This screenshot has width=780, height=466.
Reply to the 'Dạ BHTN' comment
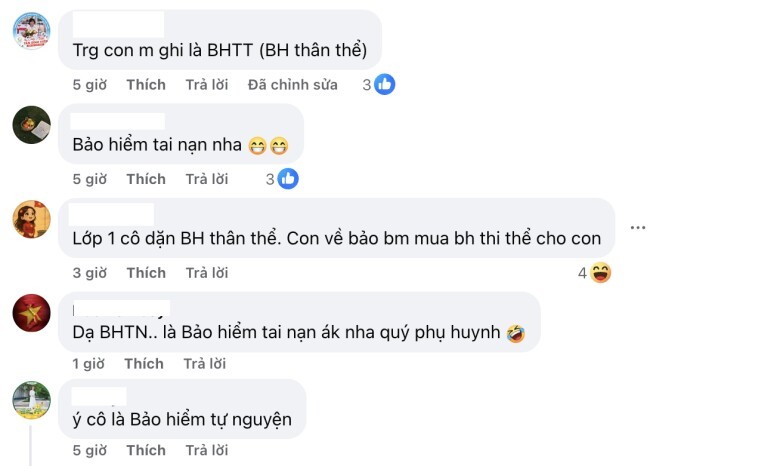[x=205, y=364]
